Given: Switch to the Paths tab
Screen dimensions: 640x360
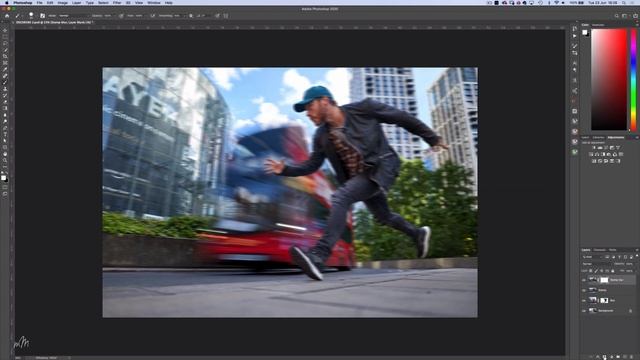Looking at the screenshot, I should tap(613, 250).
